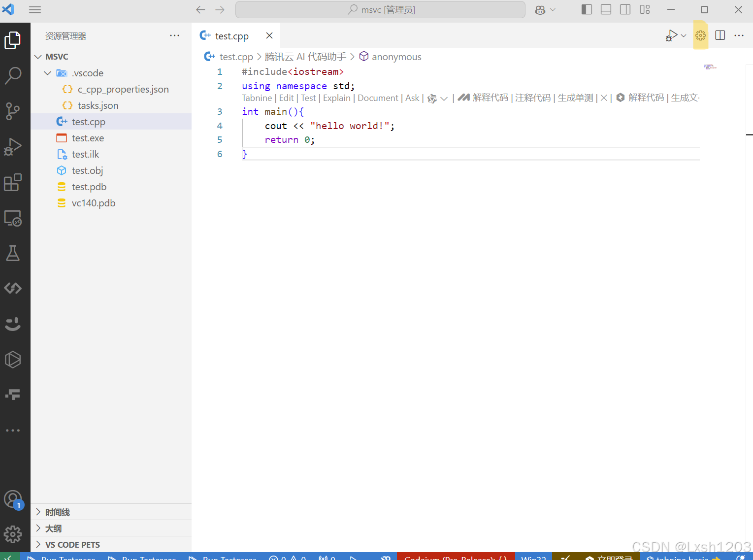Image resolution: width=753 pixels, height=560 pixels.
Task: Open the Explorer view in activity bar
Action: pyautogui.click(x=12, y=40)
